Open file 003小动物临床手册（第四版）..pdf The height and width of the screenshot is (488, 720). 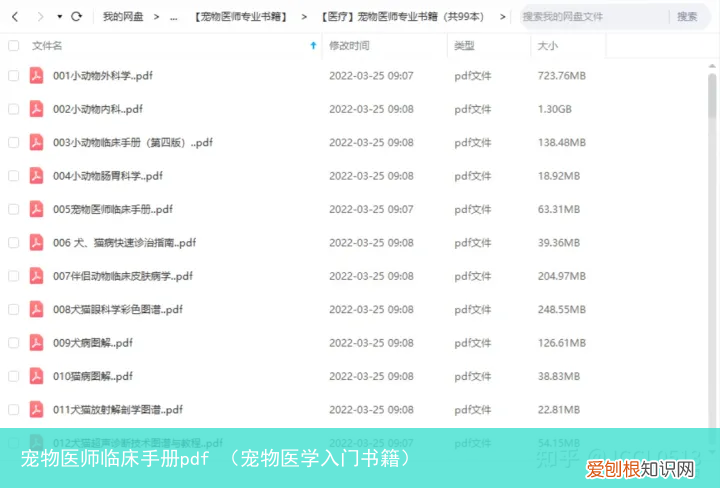[133, 143]
